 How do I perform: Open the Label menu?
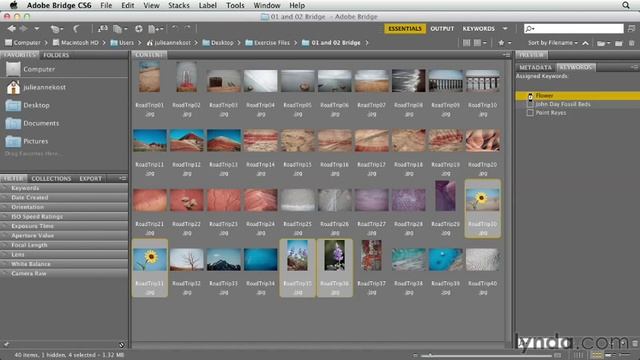pos(207,5)
